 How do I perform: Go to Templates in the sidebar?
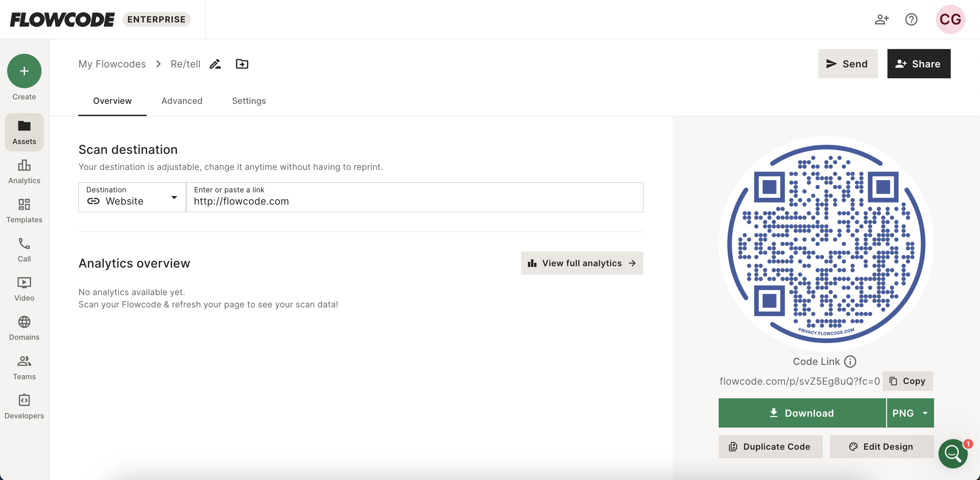[24, 211]
